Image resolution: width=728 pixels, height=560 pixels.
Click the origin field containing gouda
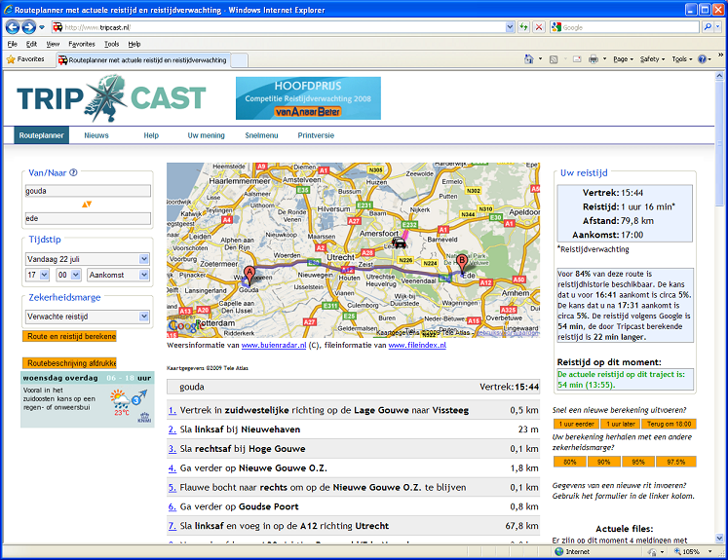(88, 191)
